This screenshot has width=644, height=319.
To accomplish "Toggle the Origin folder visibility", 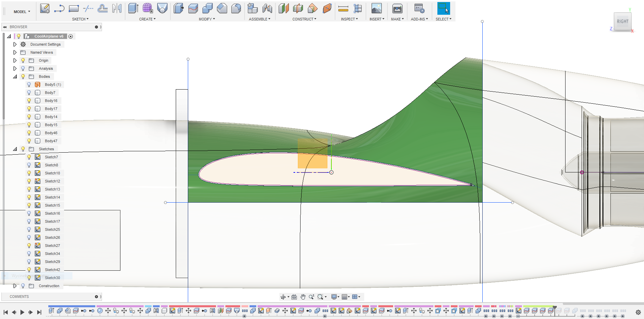I will point(23,60).
